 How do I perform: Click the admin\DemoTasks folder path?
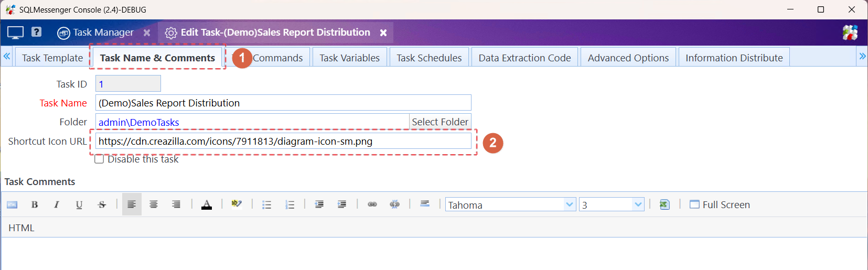coord(139,122)
